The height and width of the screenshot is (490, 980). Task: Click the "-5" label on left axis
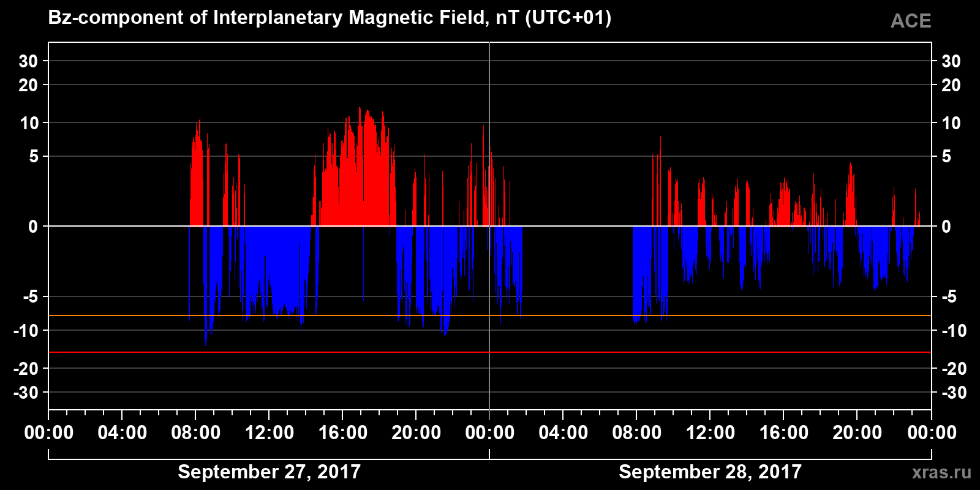[x=31, y=297]
